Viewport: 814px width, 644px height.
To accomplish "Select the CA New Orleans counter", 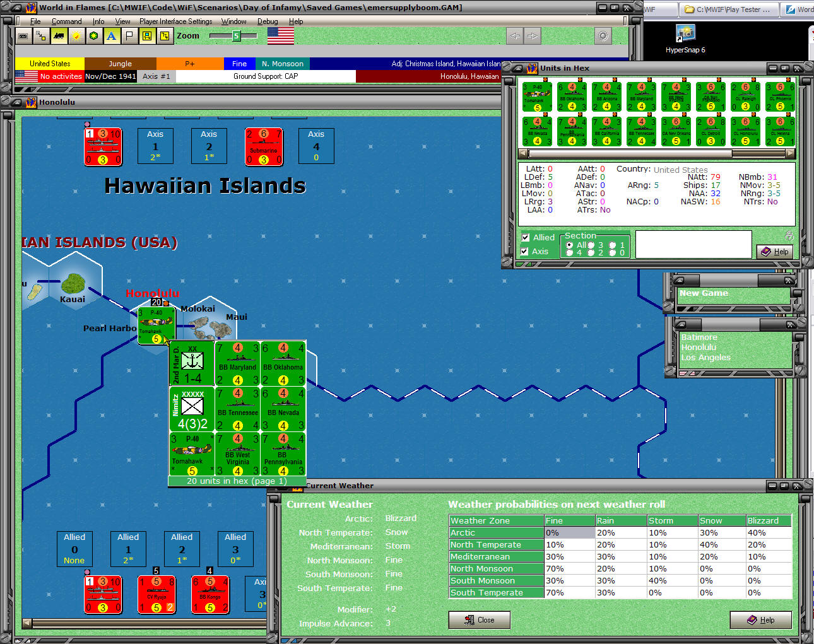I will [676, 131].
